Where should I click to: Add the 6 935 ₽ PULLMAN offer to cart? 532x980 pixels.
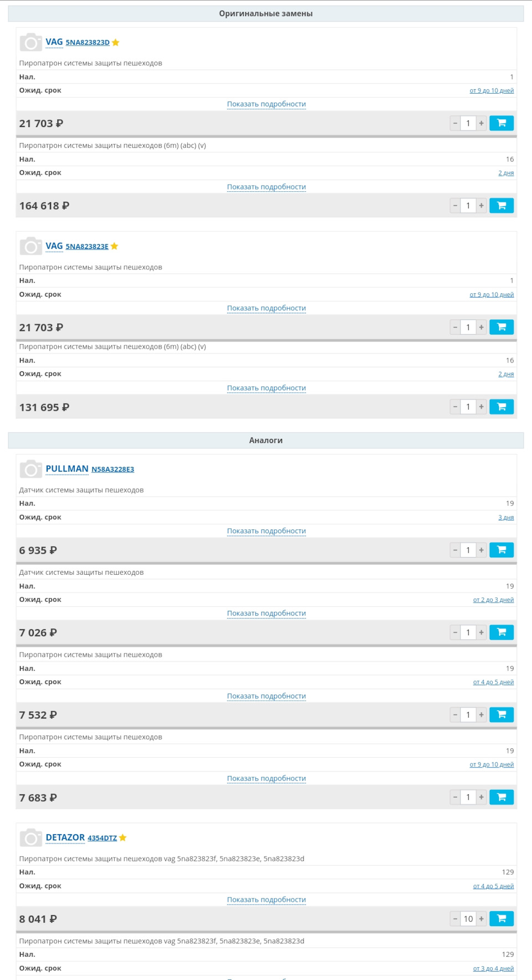[501, 550]
